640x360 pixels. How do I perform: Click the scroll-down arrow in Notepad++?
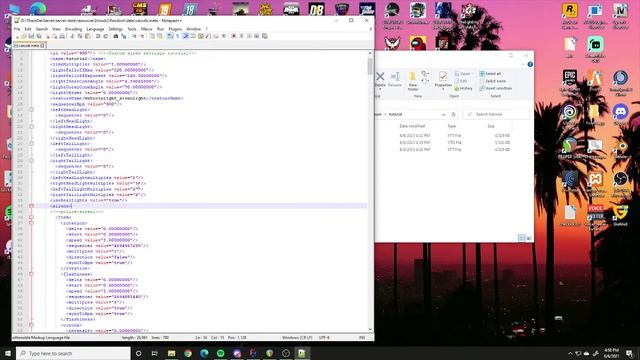point(370,329)
